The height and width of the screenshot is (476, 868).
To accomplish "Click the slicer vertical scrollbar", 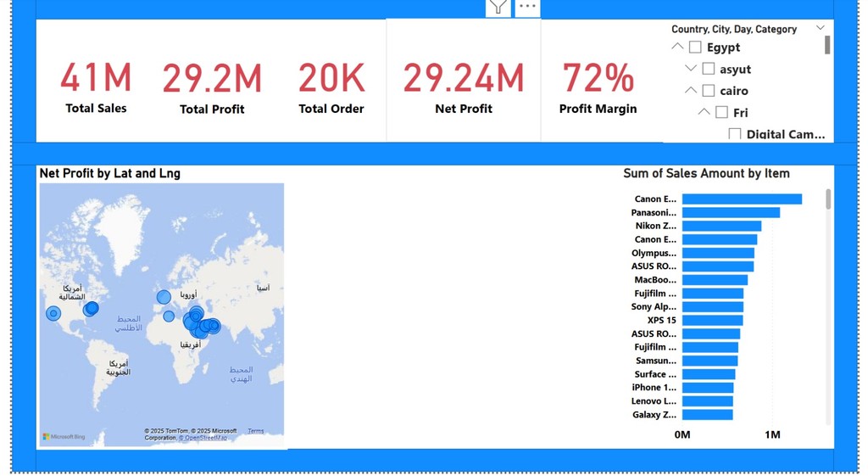I will [x=827, y=45].
